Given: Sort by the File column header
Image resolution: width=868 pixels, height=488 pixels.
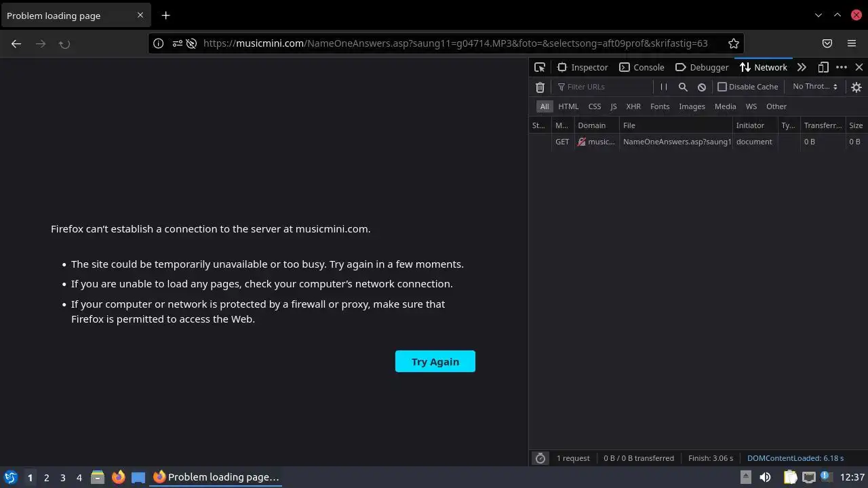Looking at the screenshot, I should (676, 125).
